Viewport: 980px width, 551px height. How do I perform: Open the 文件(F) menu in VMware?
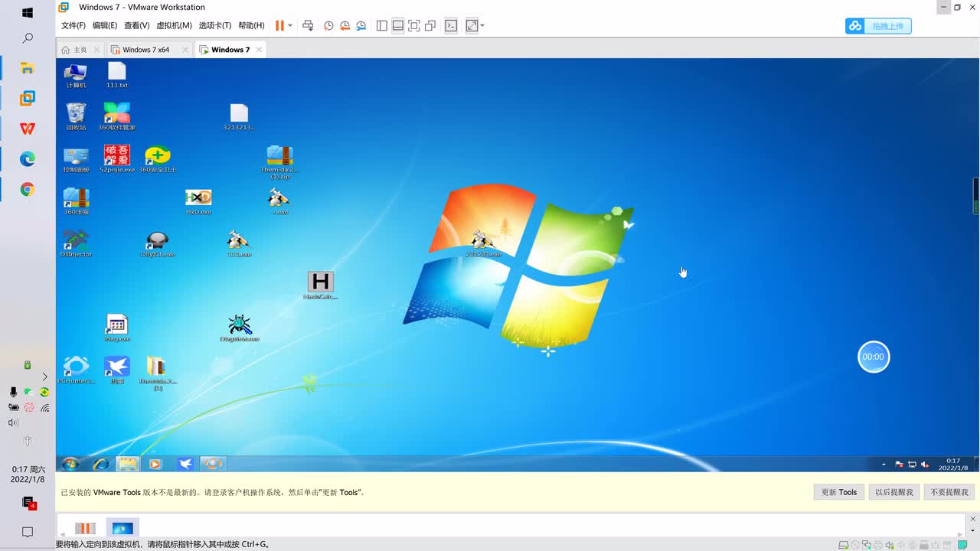(73, 25)
